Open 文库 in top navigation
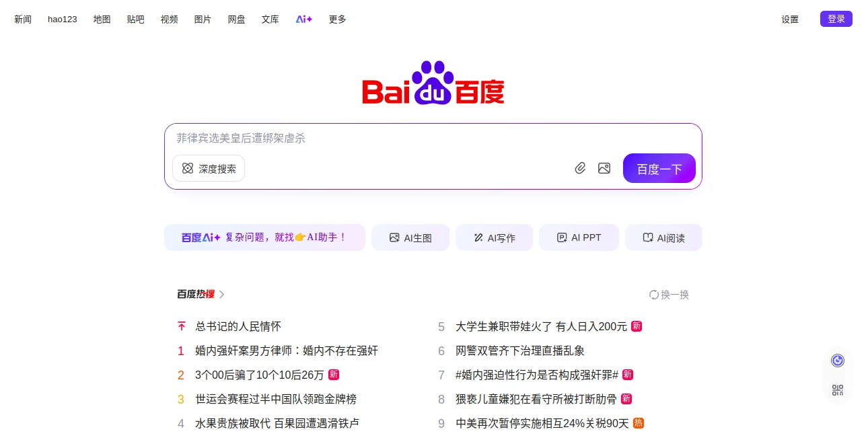The height and width of the screenshot is (448, 868). click(270, 20)
